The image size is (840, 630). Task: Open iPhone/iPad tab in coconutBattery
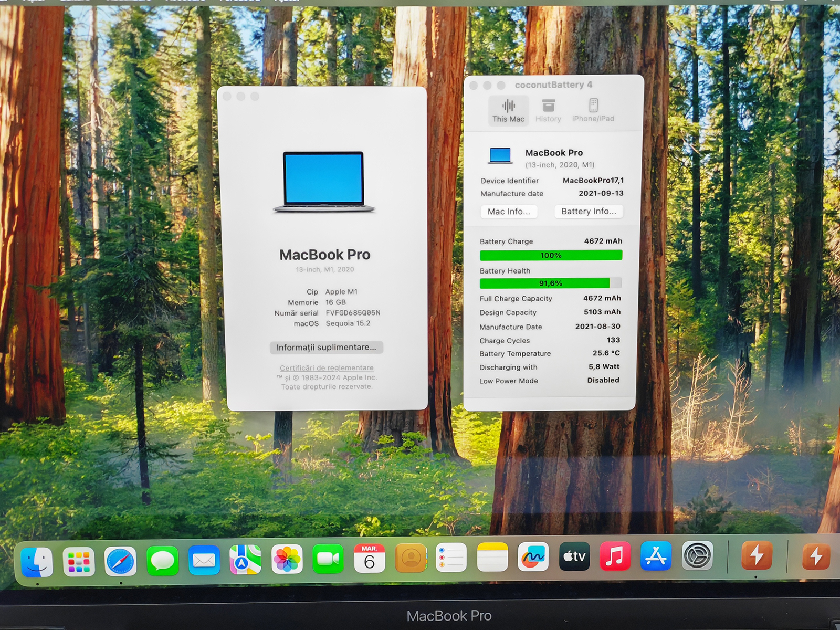coord(593,110)
